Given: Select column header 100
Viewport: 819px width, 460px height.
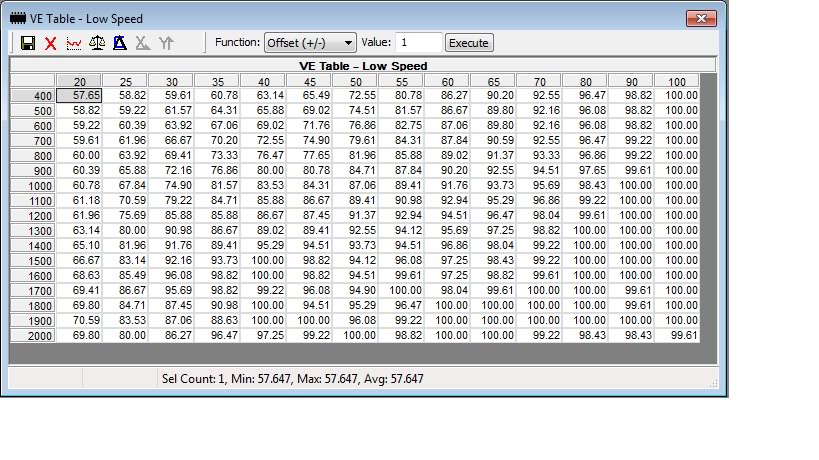Looking at the screenshot, I should pos(677,81).
